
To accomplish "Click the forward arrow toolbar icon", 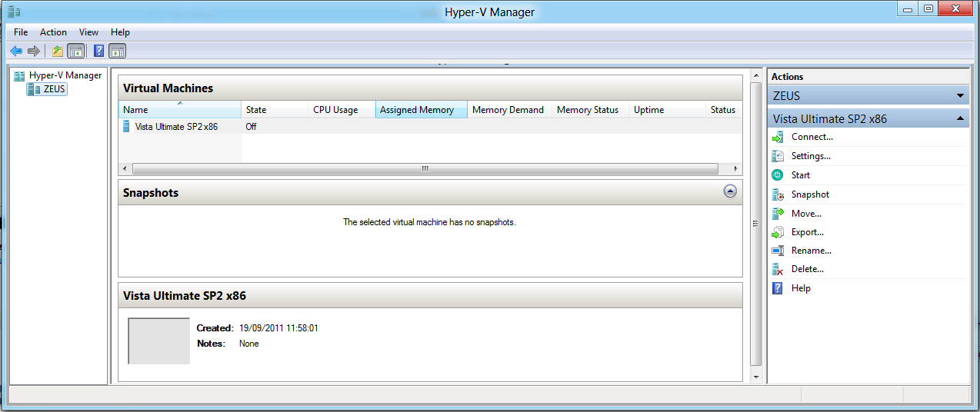I will (33, 51).
